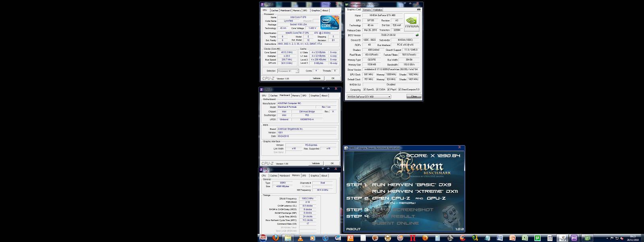Click the GPU-Z screenshot camera icon
This screenshot has width=644, height=242.
click(419, 9)
